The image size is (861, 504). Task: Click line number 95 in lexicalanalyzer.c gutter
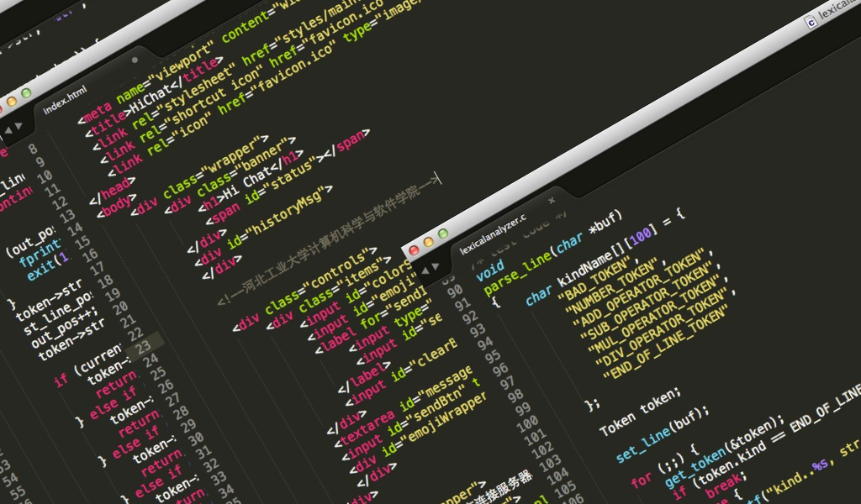click(492, 356)
